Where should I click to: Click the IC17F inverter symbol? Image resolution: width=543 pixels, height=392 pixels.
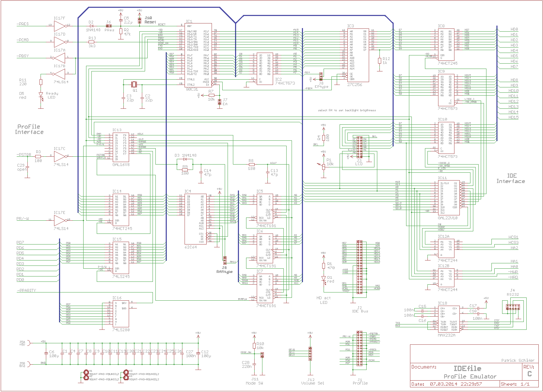click(x=60, y=26)
